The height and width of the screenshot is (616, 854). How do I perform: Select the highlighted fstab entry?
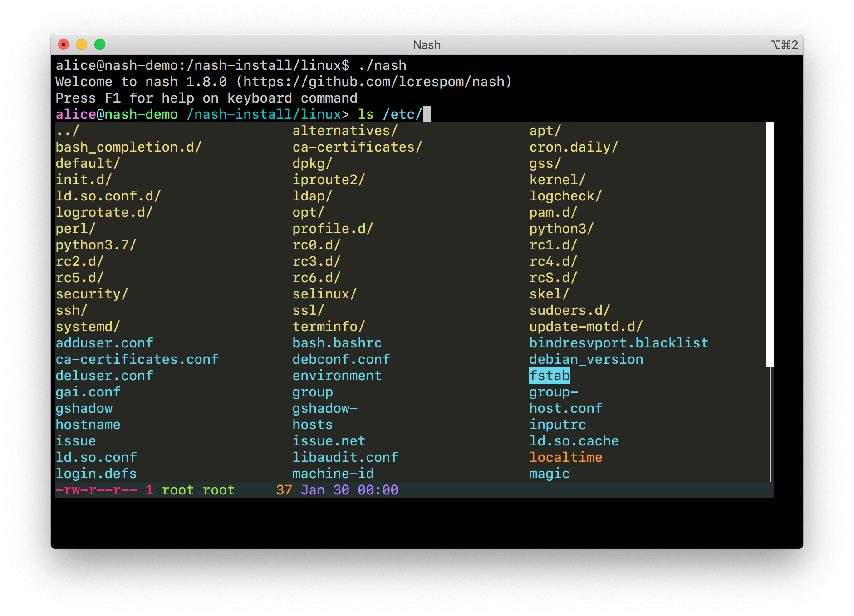pyautogui.click(x=549, y=376)
